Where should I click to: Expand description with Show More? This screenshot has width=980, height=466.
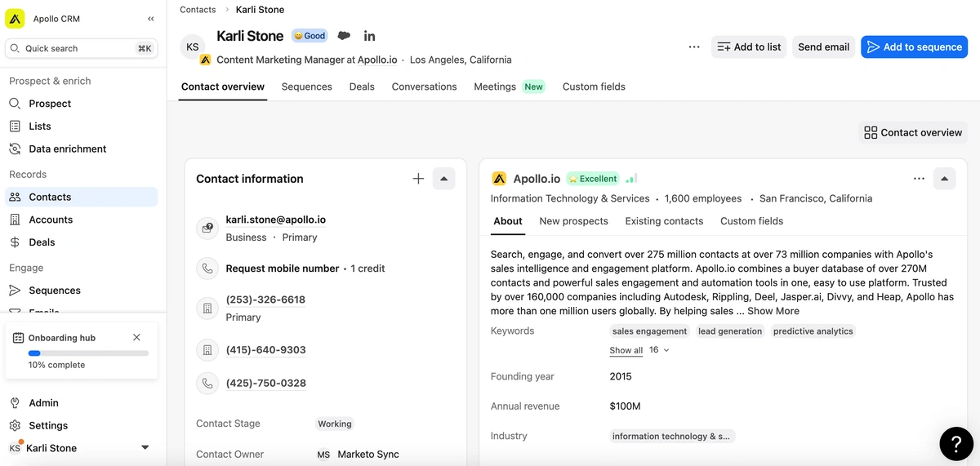(773, 311)
